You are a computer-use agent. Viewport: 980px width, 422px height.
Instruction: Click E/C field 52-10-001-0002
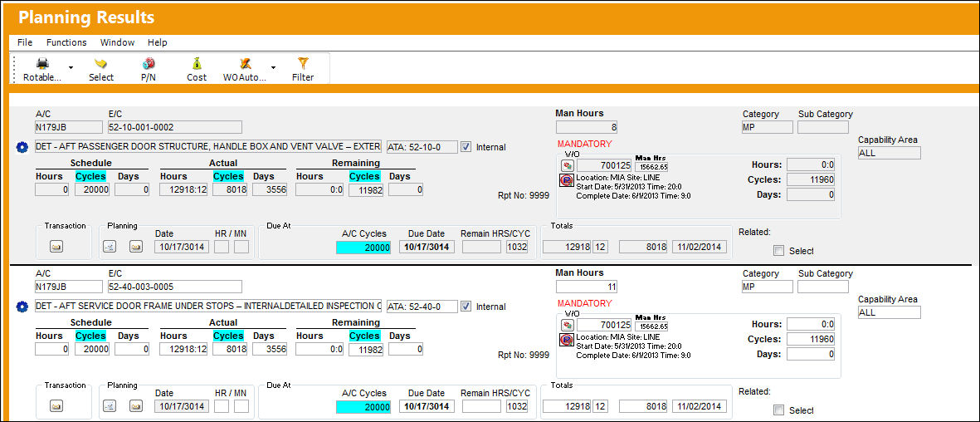point(174,127)
